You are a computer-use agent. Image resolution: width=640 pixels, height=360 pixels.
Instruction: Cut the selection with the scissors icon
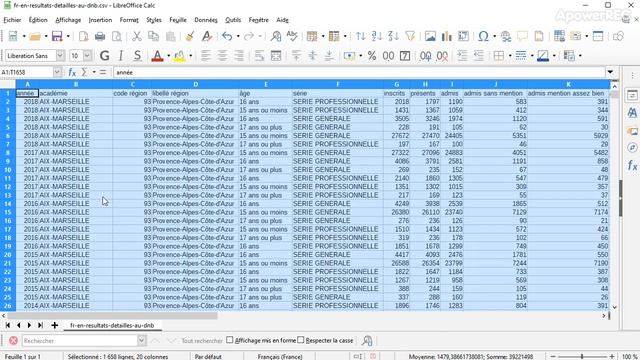(137, 37)
